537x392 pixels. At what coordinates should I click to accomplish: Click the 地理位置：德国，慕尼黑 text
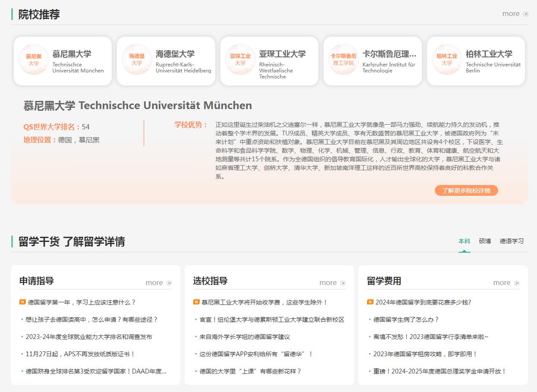click(61, 140)
